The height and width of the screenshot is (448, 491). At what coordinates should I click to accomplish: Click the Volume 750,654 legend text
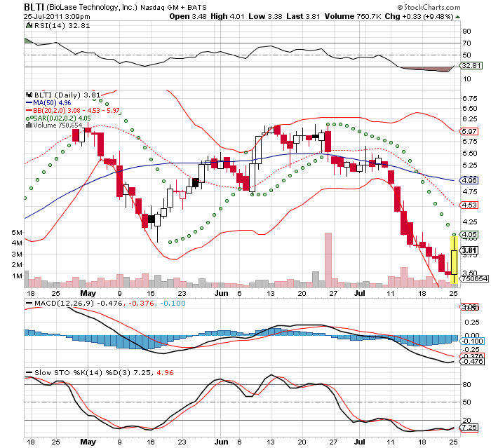[58, 125]
